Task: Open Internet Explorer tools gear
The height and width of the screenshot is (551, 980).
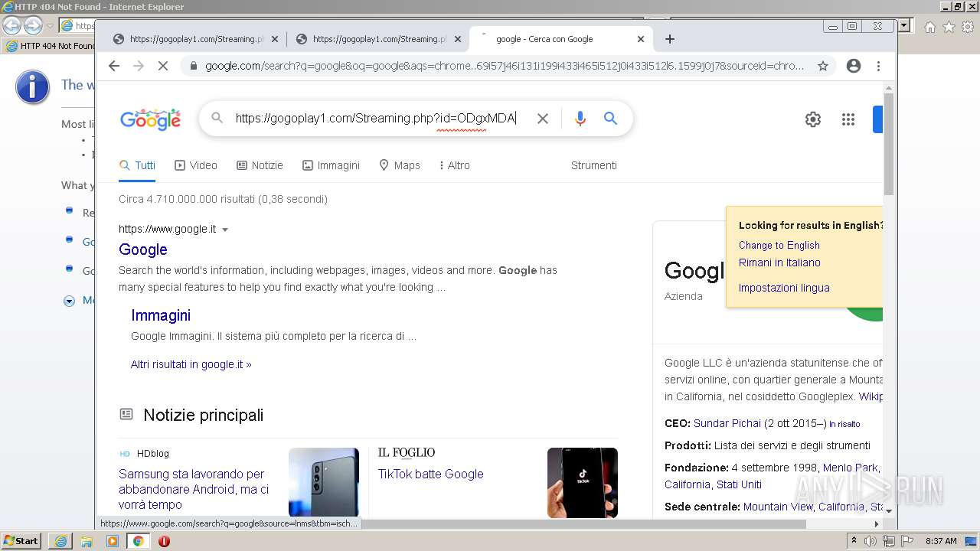Action: [x=967, y=27]
